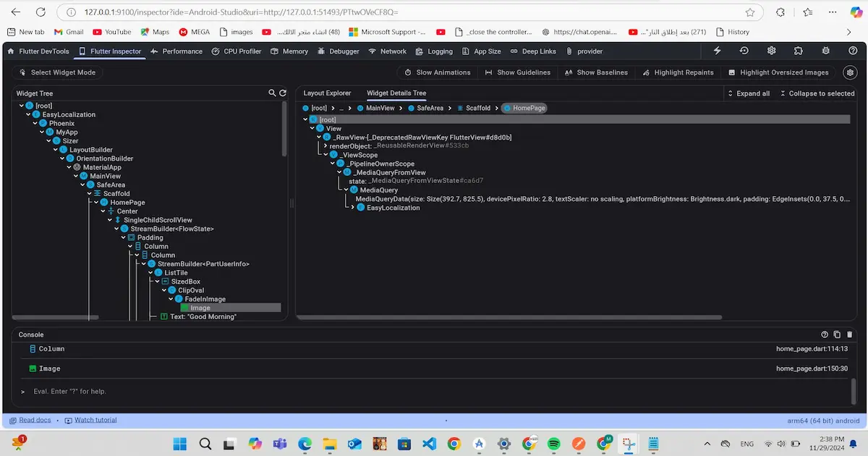Clear the console with trash icon
Image resolution: width=868 pixels, height=456 pixels.
(x=851, y=334)
